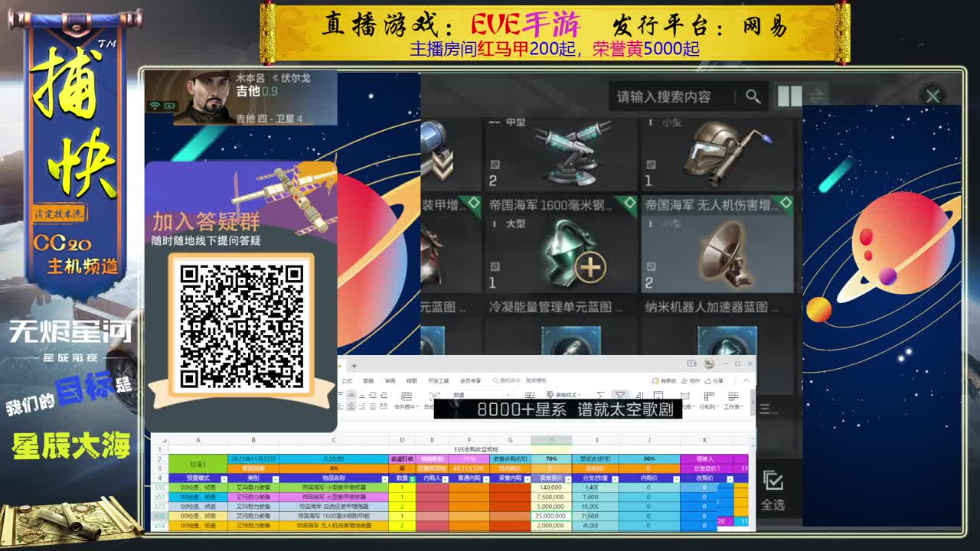The width and height of the screenshot is (980, 551).
Task: Switch to the 数据 ribbon tab
Action: coord(367,380)
